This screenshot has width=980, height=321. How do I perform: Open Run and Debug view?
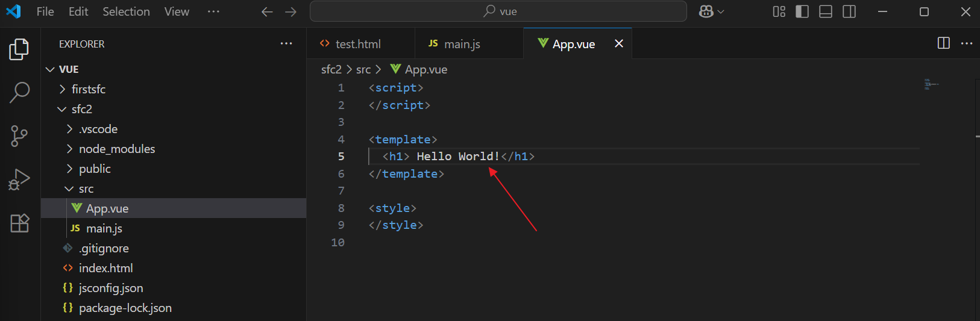(x=19, y=179)
